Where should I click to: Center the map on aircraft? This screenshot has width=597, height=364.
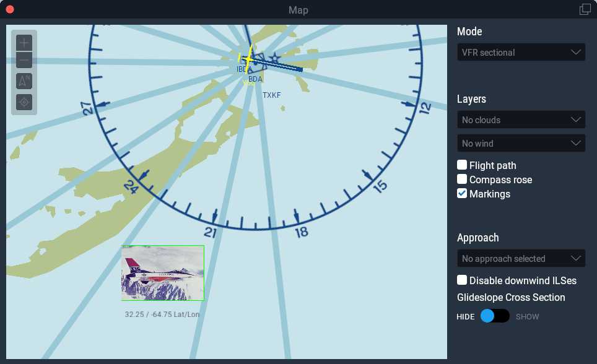coord(24,102)
